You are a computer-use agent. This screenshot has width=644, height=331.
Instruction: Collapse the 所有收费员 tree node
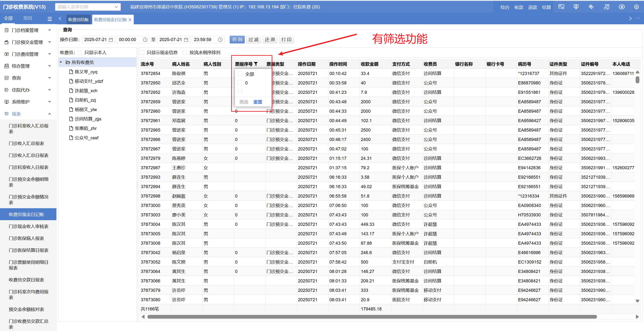coord(61,62)
